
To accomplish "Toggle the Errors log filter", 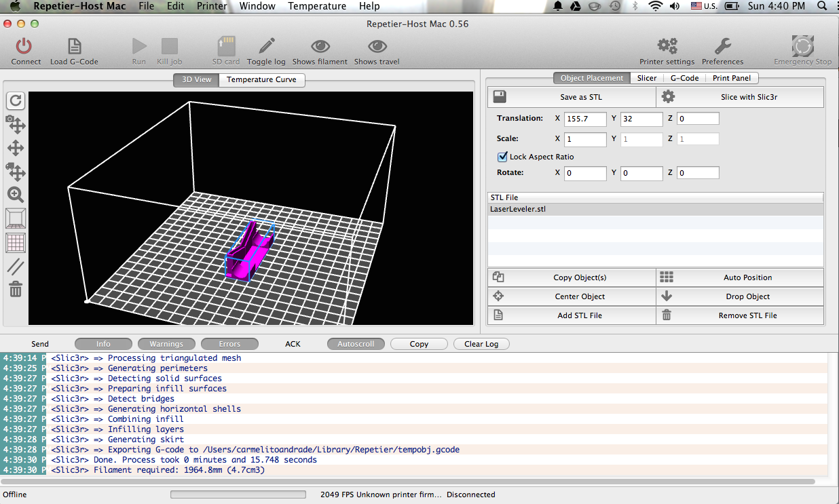I will tap(229, 344).
